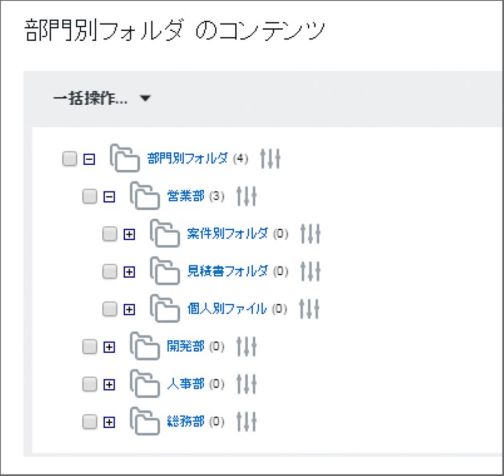Collapse the 部門別フォルダ tree node

click(x=89, y=159)
